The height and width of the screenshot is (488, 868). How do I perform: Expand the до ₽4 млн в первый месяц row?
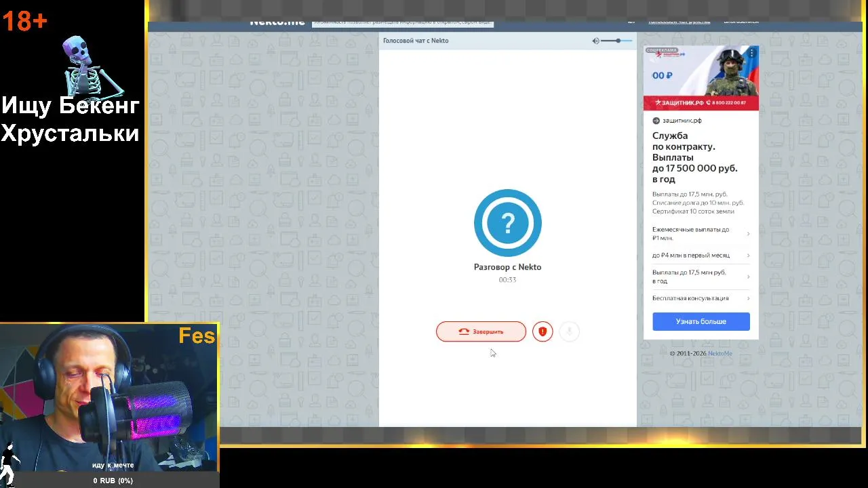coord(701,256)
